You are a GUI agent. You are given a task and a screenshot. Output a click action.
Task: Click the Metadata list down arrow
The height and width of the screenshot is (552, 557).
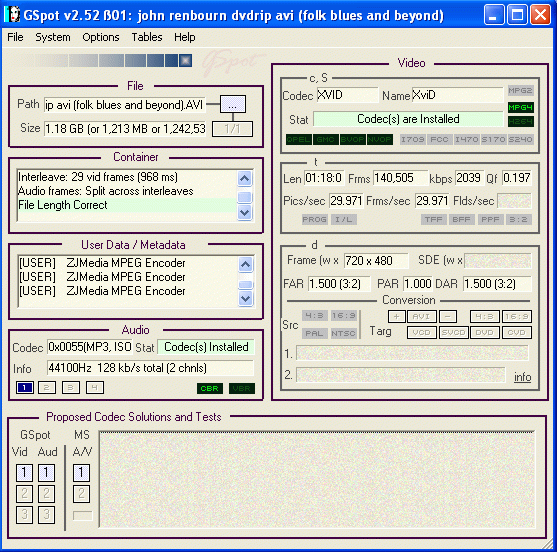pyautogui.click(x=245, y=298)
